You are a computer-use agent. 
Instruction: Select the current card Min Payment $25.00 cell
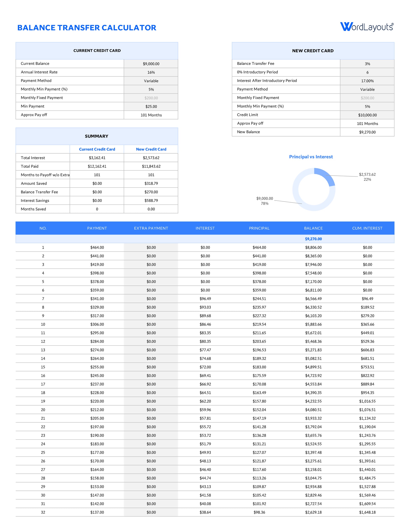coord(151,106)
